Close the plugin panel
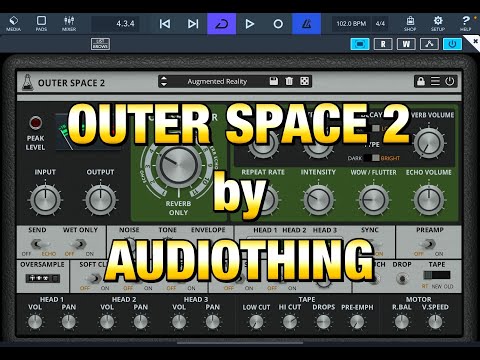Image resolution: width=480 pixels, height=360 pixels. 475,42
